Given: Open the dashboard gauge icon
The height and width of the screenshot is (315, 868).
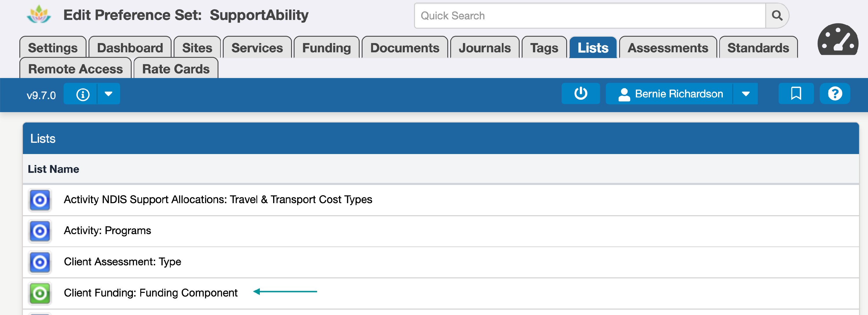Looking at the screenshot, I should [837, 39].
